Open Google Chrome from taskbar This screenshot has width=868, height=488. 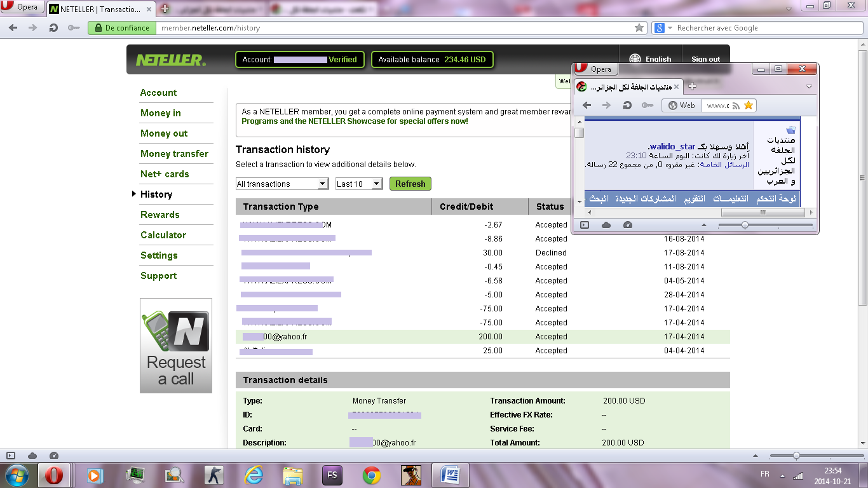point(372,475)
